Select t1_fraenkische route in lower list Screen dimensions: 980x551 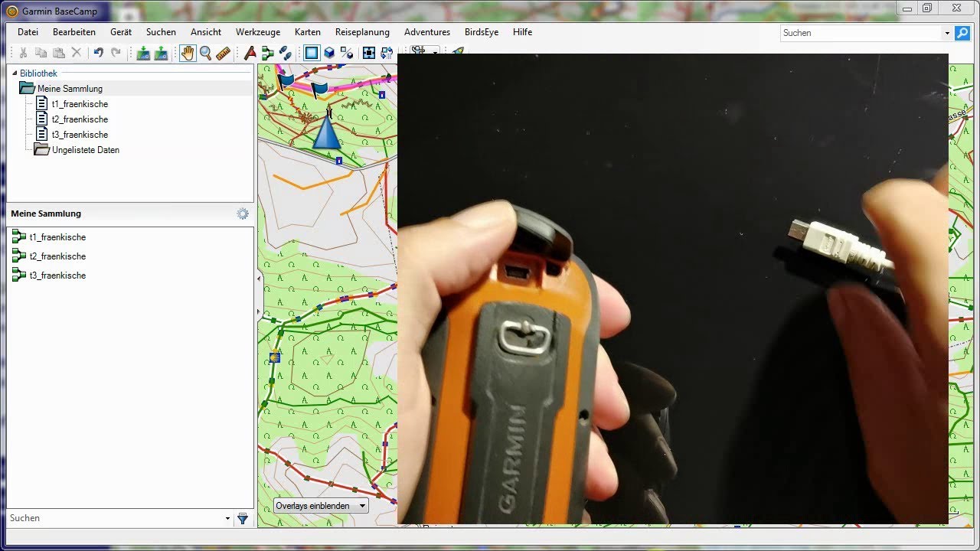49,237
